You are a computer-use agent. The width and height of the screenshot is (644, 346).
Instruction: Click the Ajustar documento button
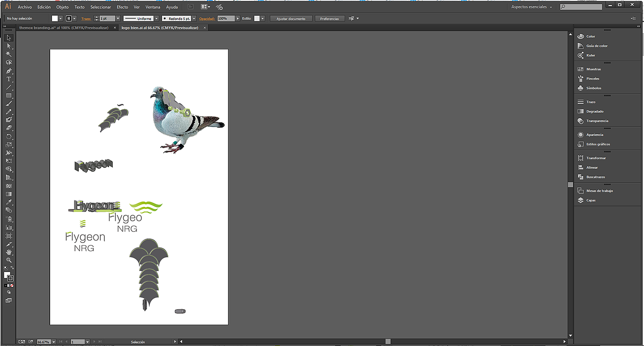(291, 18)
